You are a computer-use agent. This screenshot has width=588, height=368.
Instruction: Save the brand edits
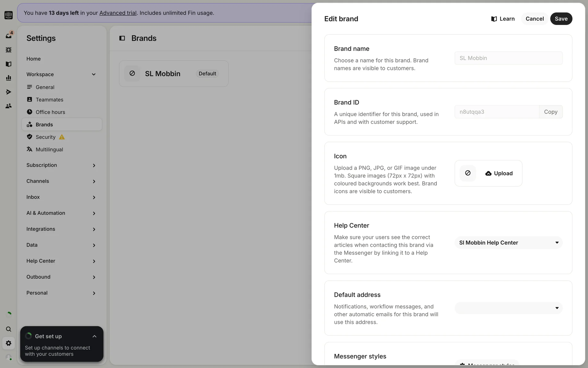pyautogui.click(x=561, y=19)
